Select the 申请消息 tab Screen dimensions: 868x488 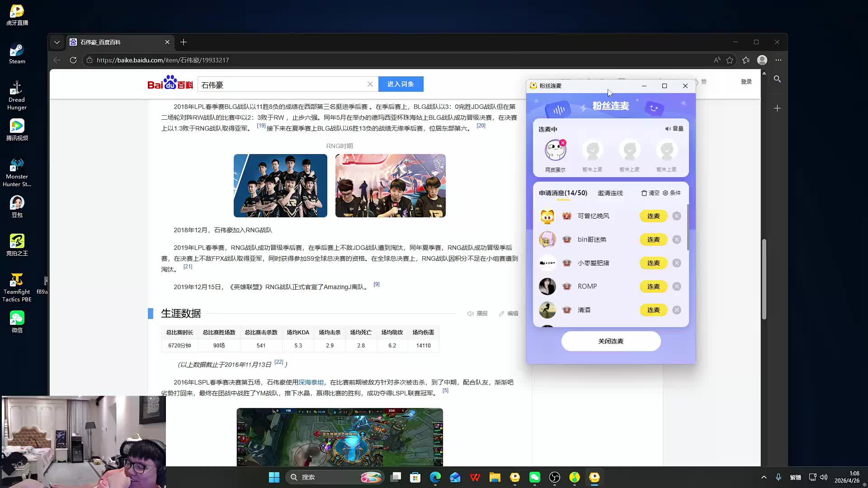click(x=563, y=193)
